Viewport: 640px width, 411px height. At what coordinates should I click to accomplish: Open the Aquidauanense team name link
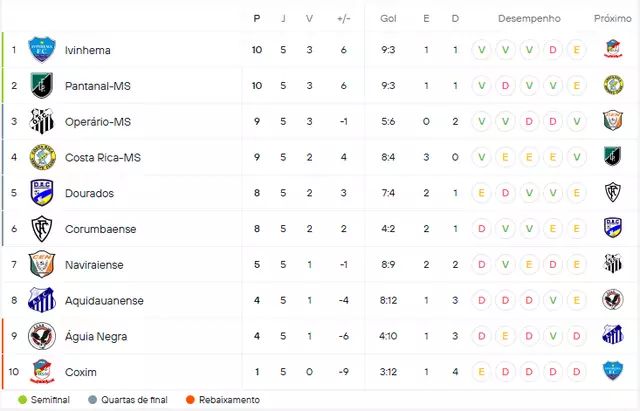[x=104, y=301]
